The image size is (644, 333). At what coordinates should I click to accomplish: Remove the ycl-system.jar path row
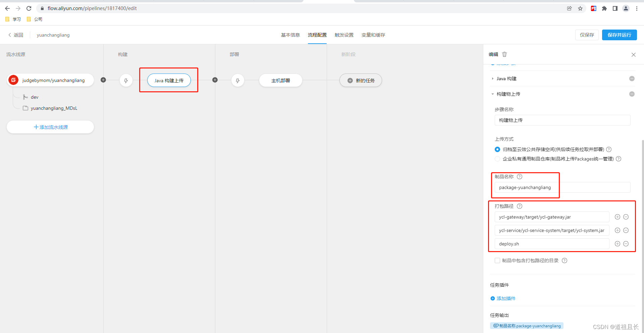click(626, 230)
